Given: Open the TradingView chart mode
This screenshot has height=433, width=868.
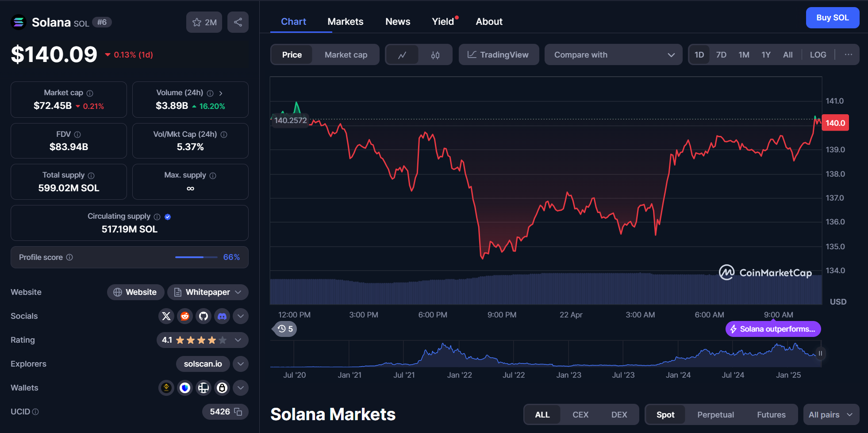Looking at the screenshot, I should pos(499,54).
